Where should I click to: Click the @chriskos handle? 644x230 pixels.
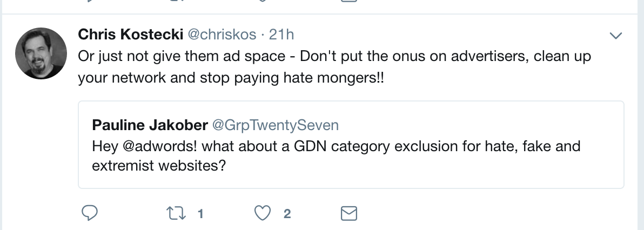tap(222, 35)
